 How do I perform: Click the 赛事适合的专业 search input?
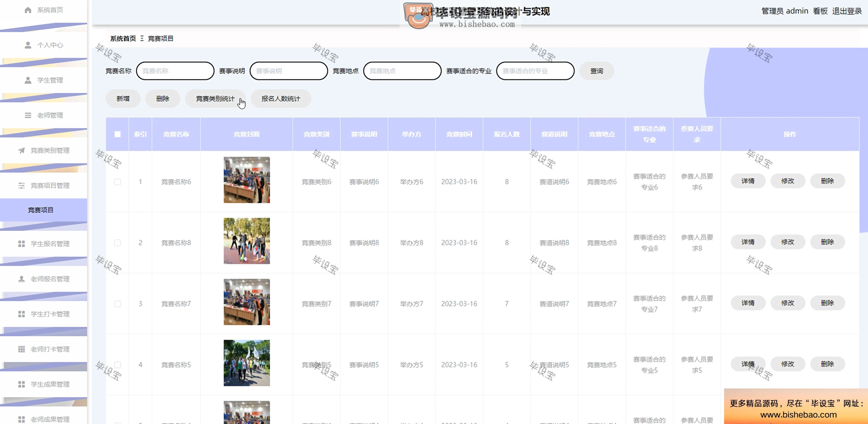coord(535,71)
